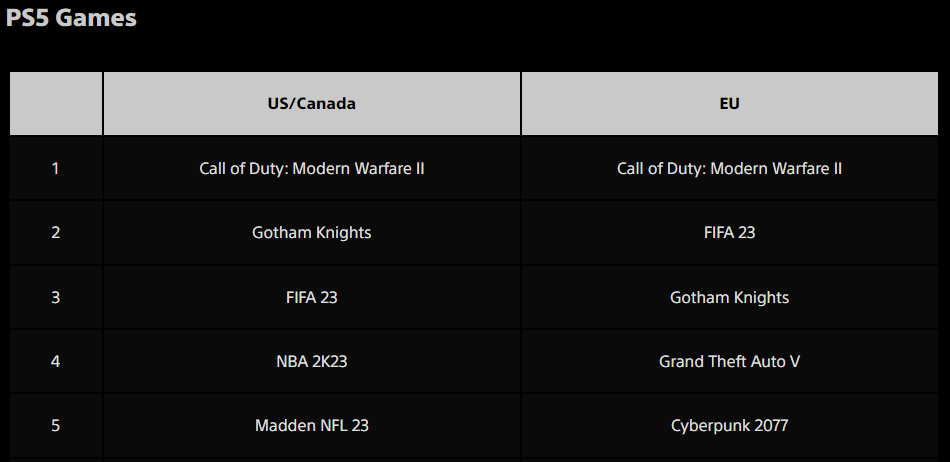Click FIFA 23 in the US/Canada column

point(311,297)
